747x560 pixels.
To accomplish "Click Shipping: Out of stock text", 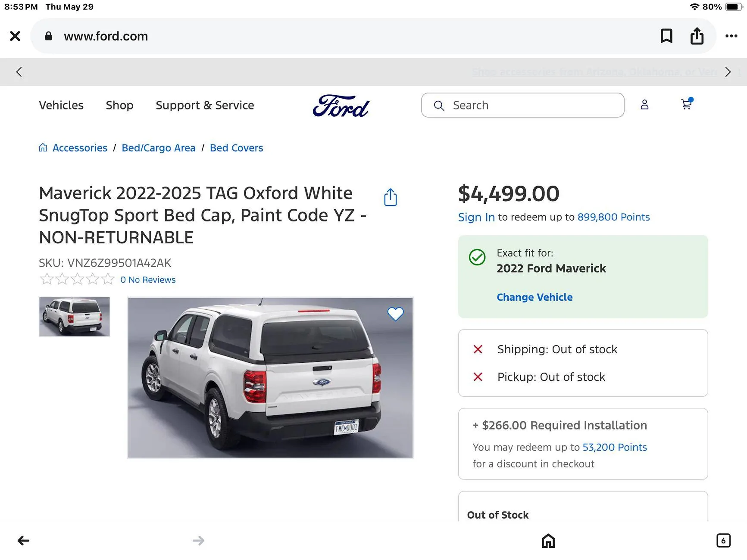I will 557,349.
